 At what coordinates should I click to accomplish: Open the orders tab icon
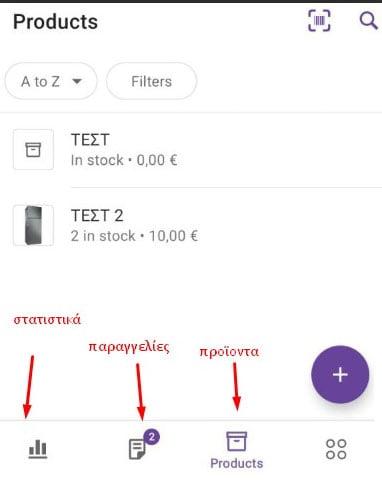pyautogui.click(x=137, y=449)
